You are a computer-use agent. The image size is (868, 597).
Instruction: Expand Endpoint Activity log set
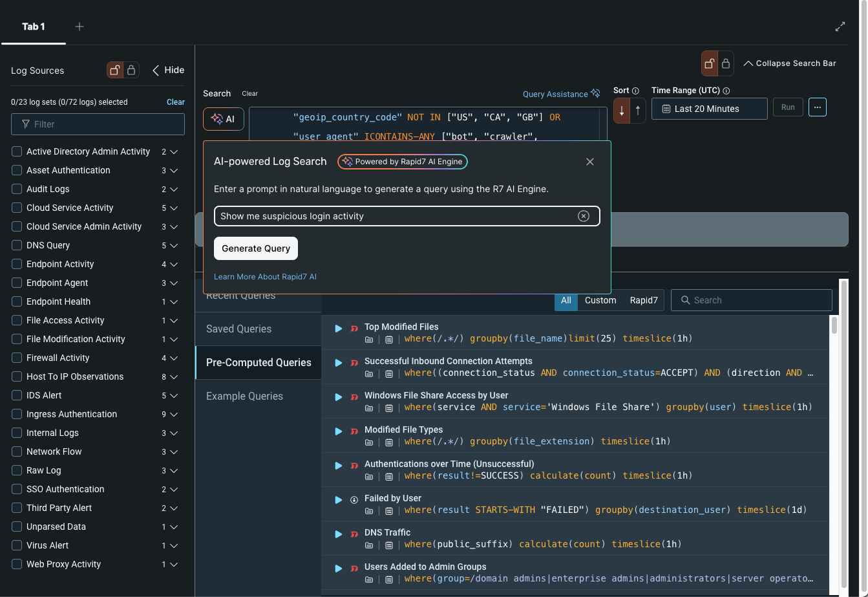(174, 265)
